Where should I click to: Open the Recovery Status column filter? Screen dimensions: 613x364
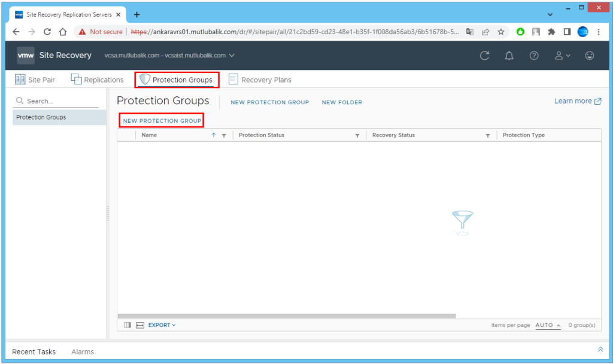pos(487,135)
